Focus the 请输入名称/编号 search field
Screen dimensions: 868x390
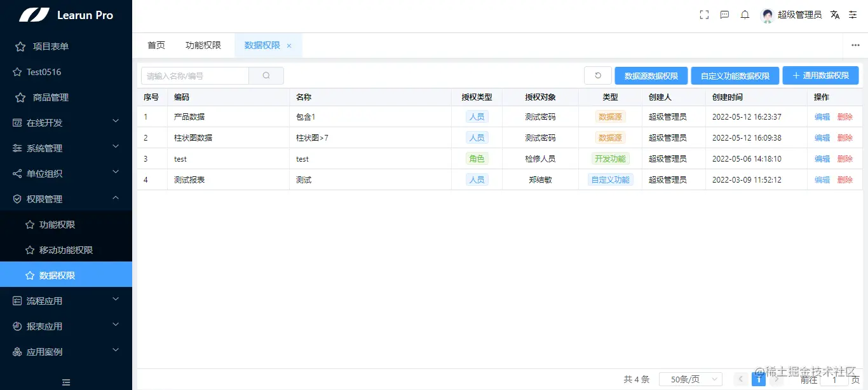(x=195, y=76)
